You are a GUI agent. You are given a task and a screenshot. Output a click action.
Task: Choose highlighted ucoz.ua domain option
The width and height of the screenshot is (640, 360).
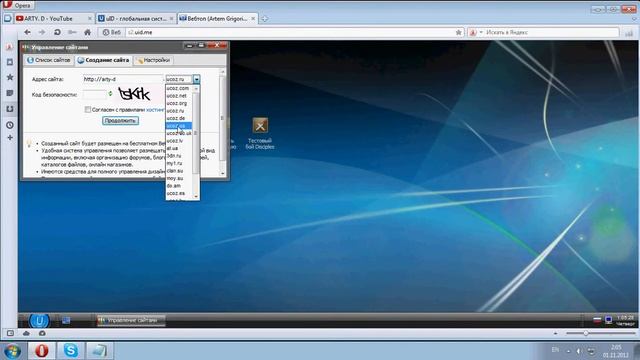tap(179, 126)
